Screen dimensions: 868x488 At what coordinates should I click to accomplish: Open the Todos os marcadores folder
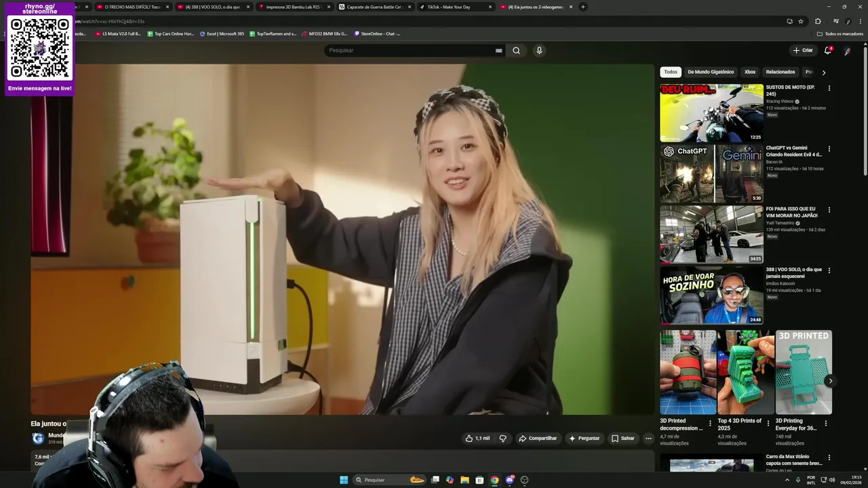pyautogui.click(x=840, y=33)
